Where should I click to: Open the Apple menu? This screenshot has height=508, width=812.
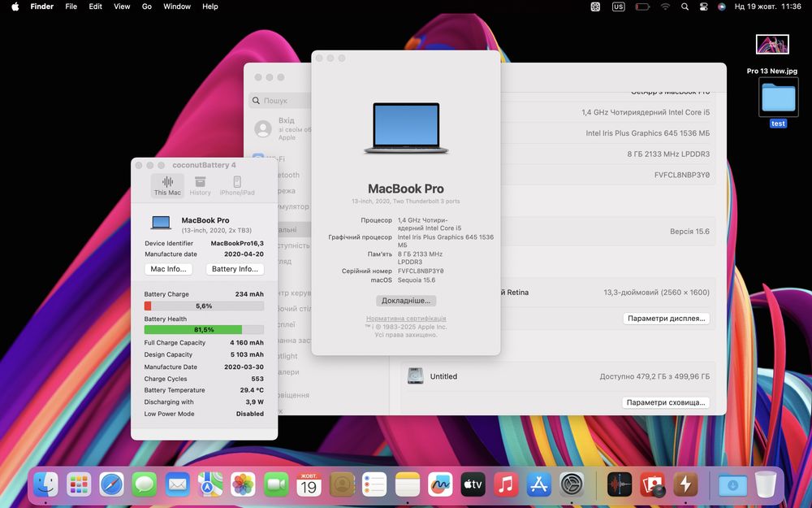(15, 7)
